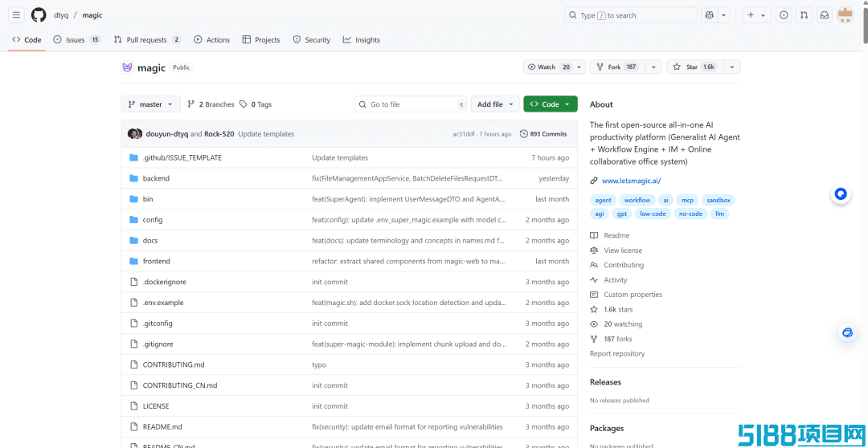This screenshot has height=448, width=868.
Task: Open the green Code dropdown
Action: point(551,104)
